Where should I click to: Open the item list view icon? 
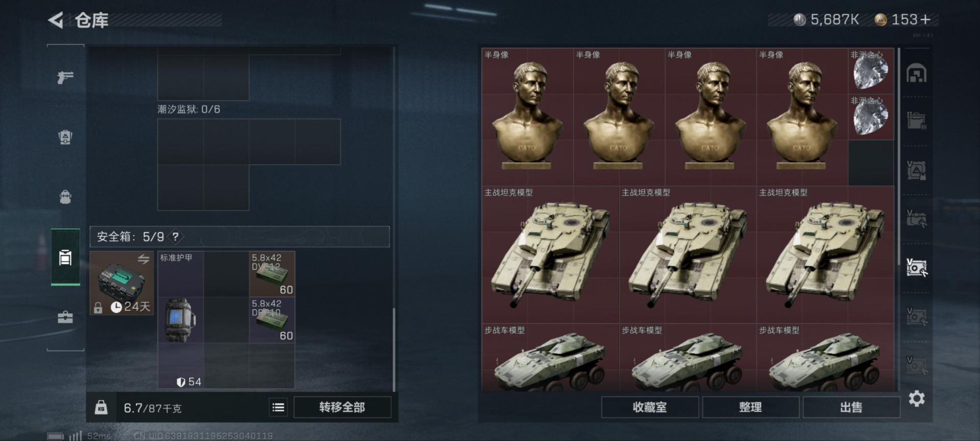pyautogui.click(x=278, y=407)
